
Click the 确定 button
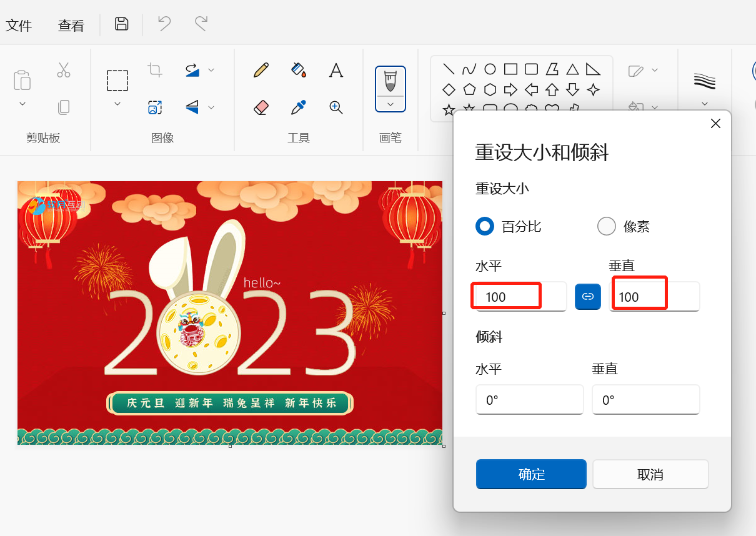(531, 475)
